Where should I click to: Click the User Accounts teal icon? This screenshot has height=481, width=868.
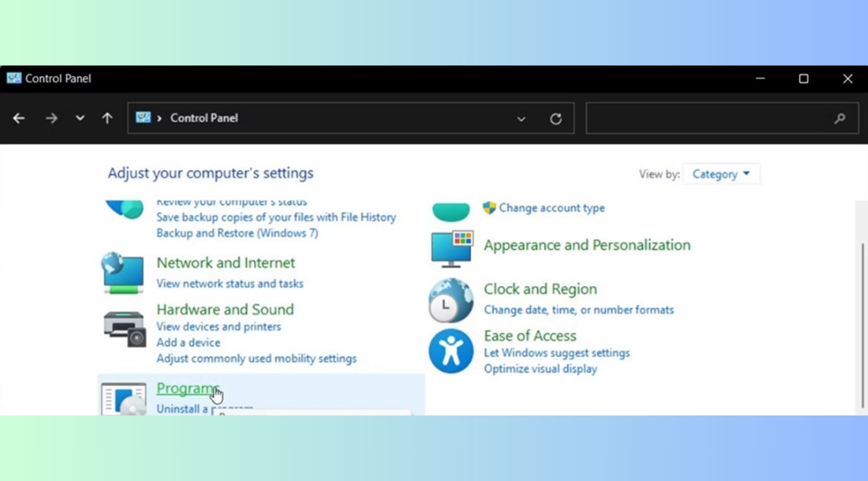451,212
